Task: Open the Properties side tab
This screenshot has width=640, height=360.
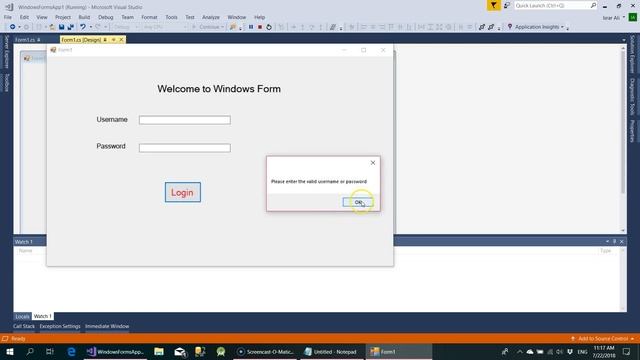Action: point(632,131)
